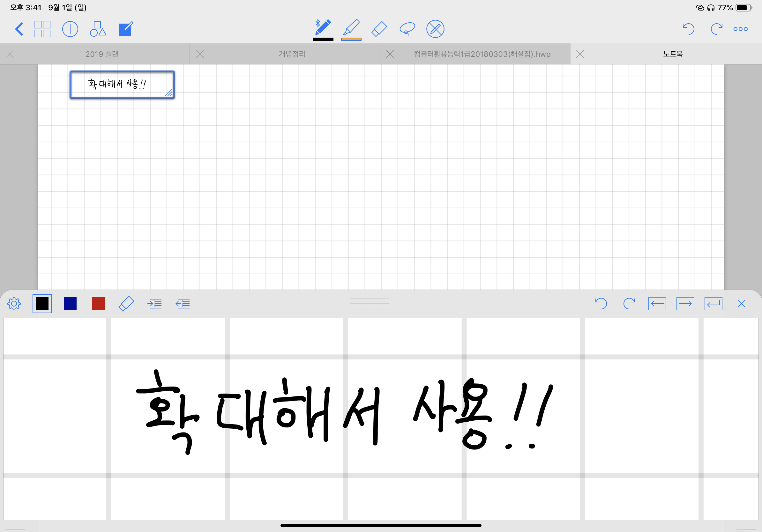Select the Bluetooth pen tool
Image resolution: width=762 pixels, height=532 pixels.
coord(324,29)
